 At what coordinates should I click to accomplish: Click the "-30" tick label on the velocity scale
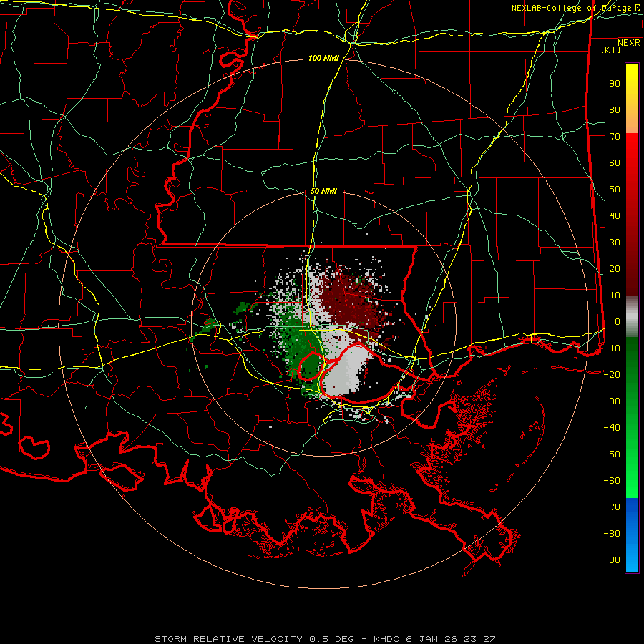click(612, 401)
